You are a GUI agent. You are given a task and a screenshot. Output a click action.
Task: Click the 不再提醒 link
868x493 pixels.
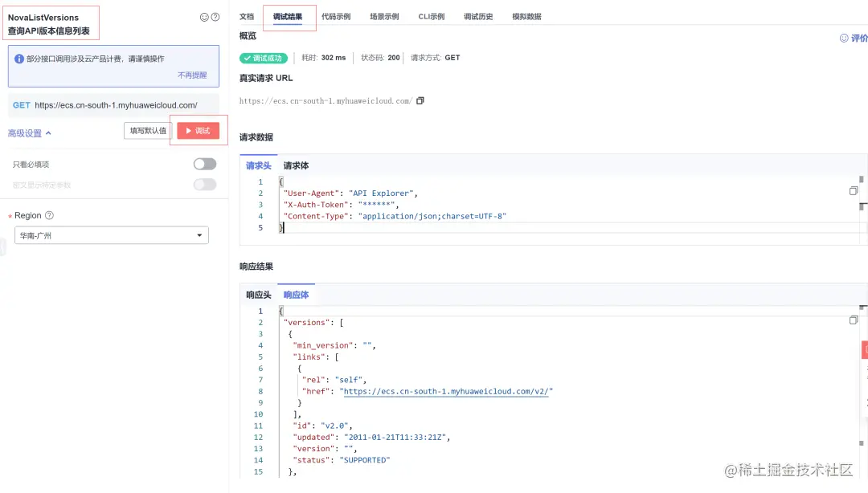[x=192, y=75]
